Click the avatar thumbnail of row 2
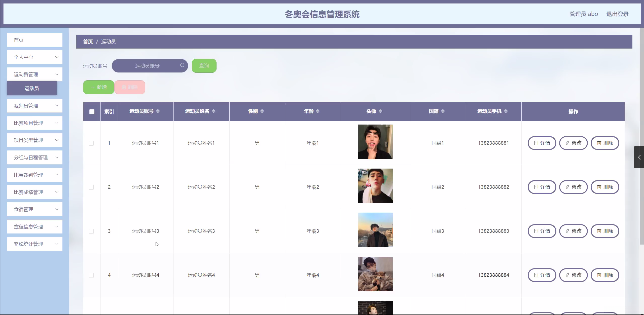 pyautogui.click(x=375, y=186)
